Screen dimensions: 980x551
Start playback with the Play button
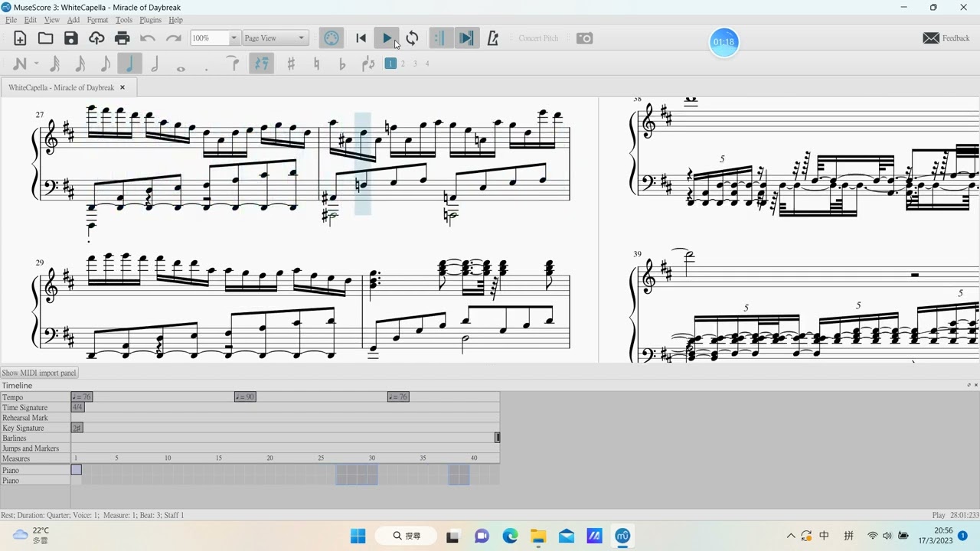tap(387, 38)
